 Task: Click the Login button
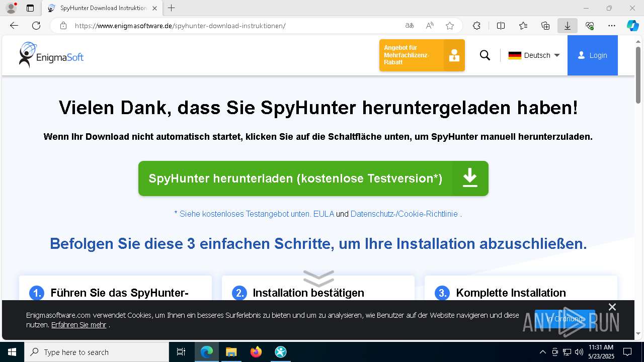click(x=593, y=55)
